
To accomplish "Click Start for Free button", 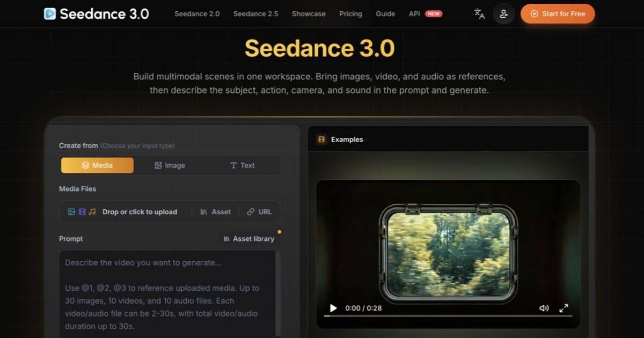I will (x=558, y=14).
